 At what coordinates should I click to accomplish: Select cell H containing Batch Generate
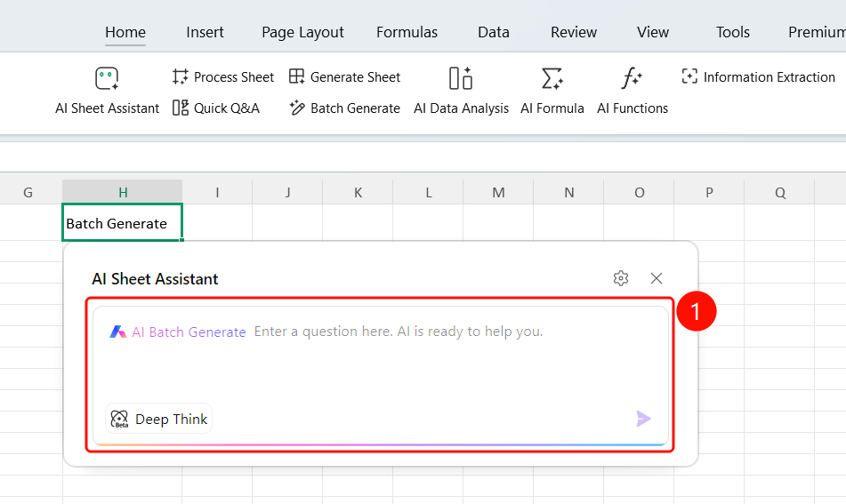[x=123, y=222]
